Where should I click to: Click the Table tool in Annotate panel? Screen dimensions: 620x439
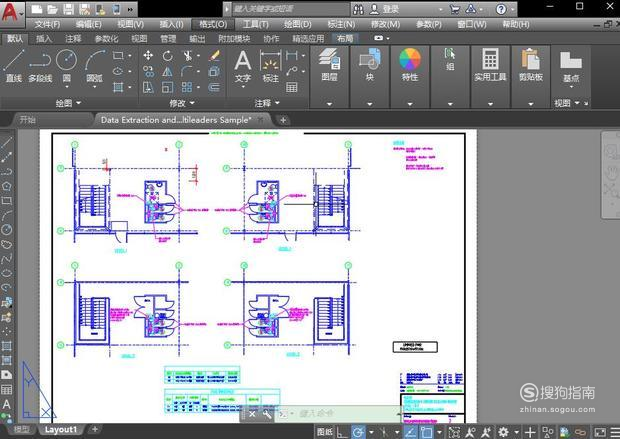pos(292,87)
